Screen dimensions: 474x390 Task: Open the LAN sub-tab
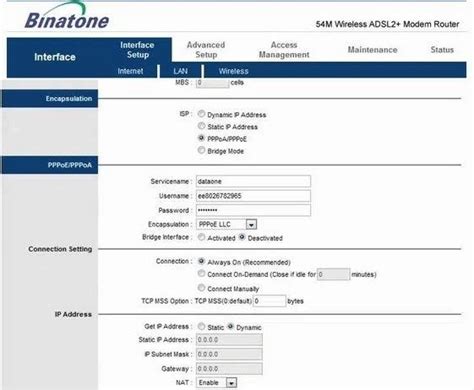180,71
